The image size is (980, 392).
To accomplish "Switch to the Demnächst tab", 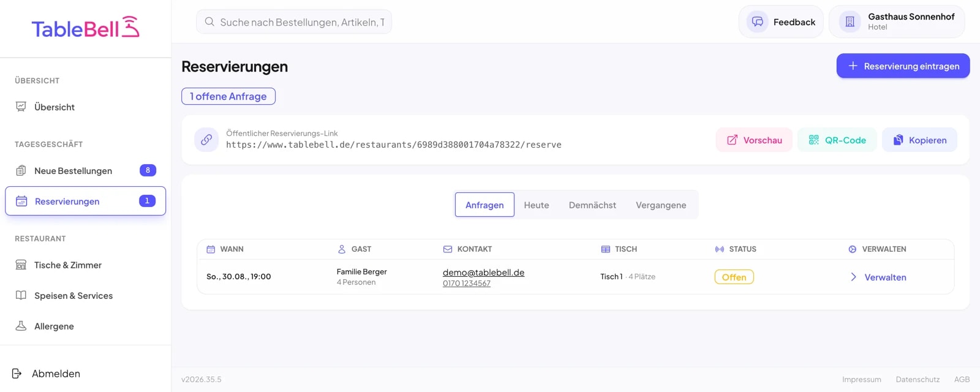I will click(x=592, y=205).
